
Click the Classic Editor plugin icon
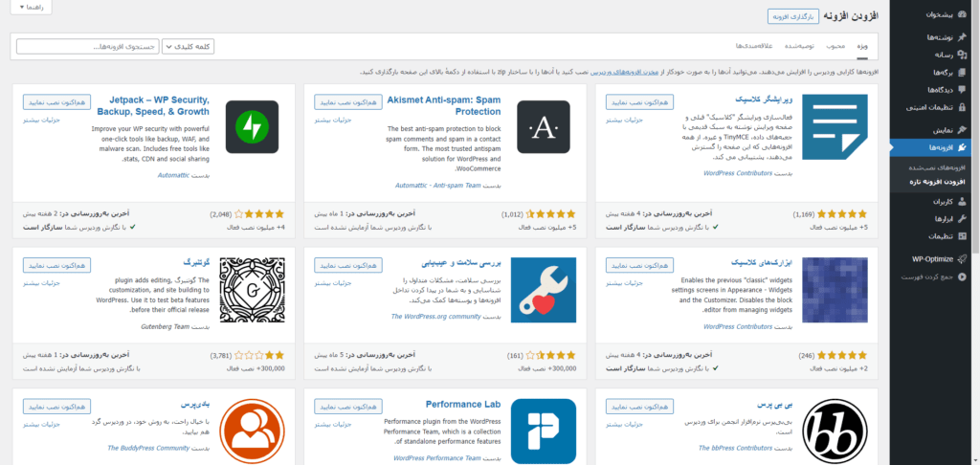tap(835, 127)
